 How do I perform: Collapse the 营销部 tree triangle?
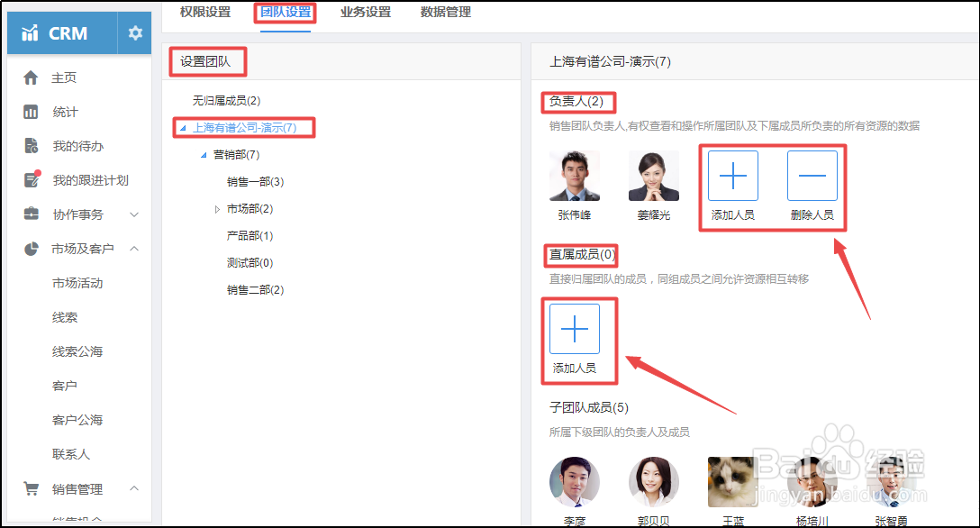204,155
